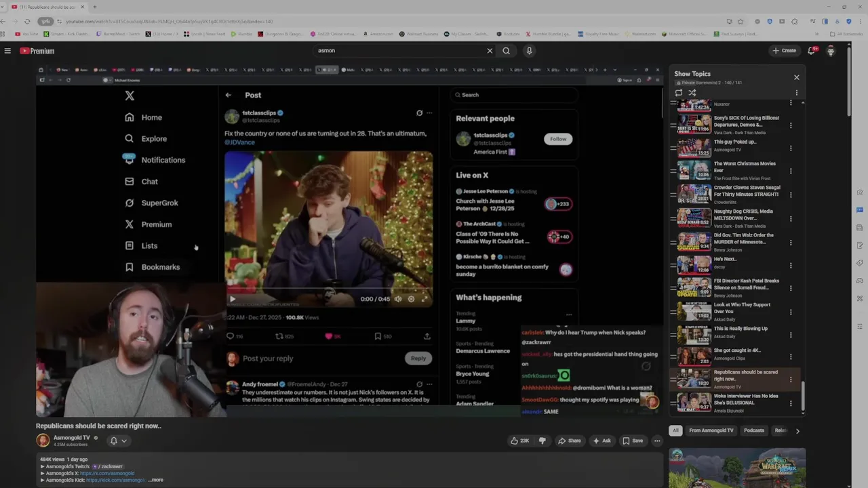The image size is (868, 488).
Task: Open Asmongold's Kick link
Action: tap(116, 480)
